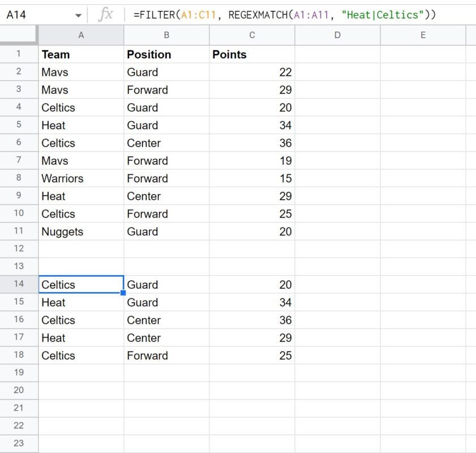
Task: Select the Forward cell in row 8
Action: (166, 178)
